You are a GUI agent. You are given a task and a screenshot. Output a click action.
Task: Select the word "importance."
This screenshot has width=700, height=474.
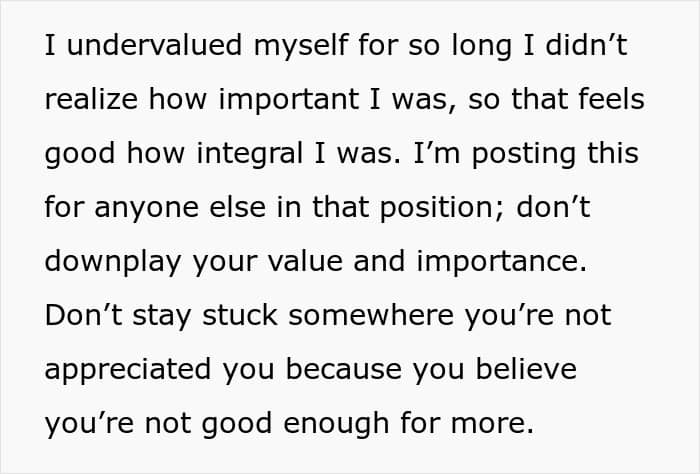501,262
